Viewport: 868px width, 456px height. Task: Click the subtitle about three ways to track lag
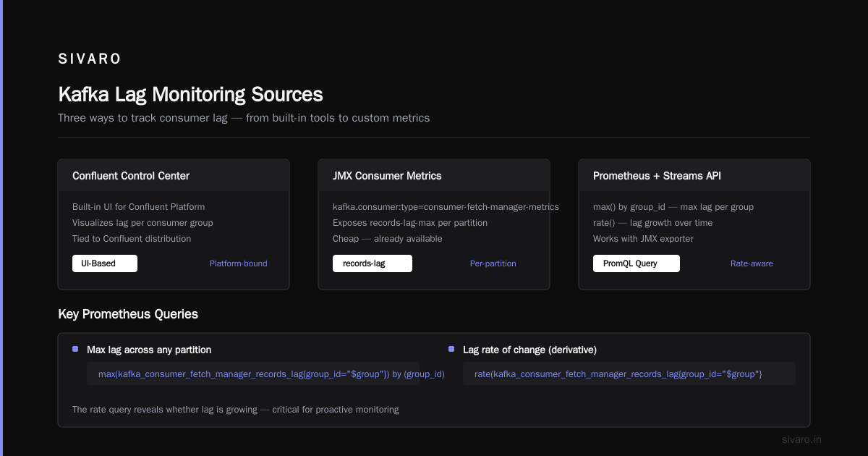pos(244,118)
